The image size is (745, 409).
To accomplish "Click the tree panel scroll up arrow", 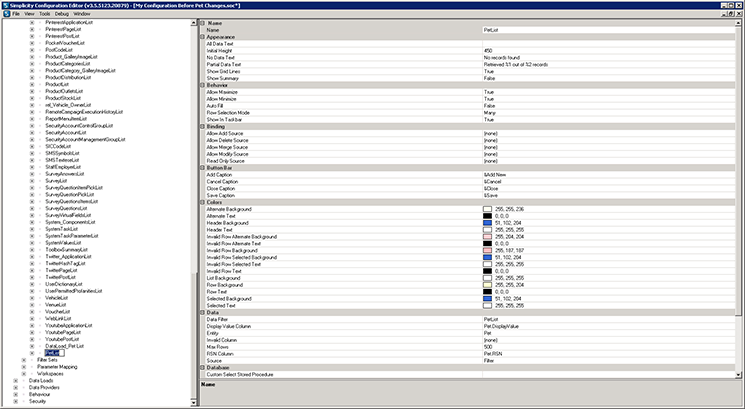I will coord(193,22).
